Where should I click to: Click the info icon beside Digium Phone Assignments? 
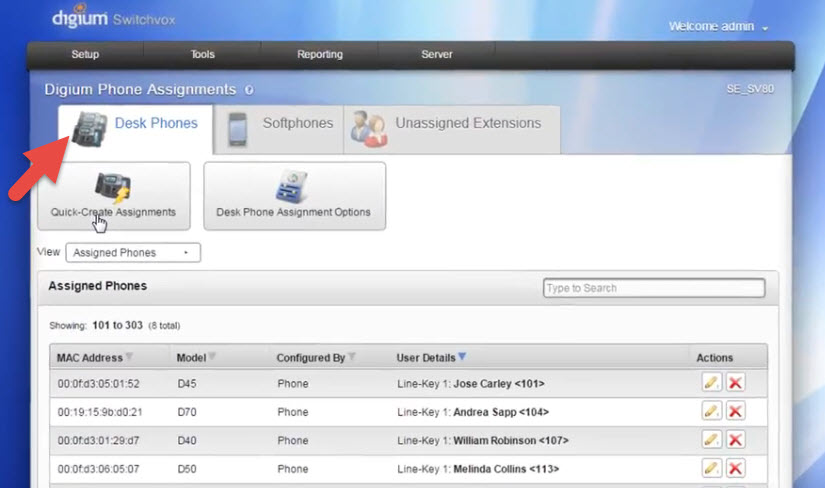click(x=249, y=90)
